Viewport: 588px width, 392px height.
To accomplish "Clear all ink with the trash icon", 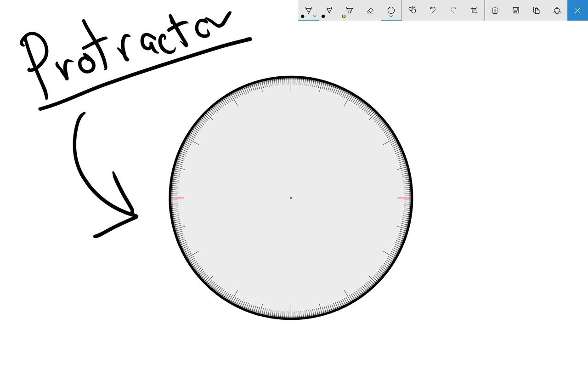I will (x=495, y=10).
